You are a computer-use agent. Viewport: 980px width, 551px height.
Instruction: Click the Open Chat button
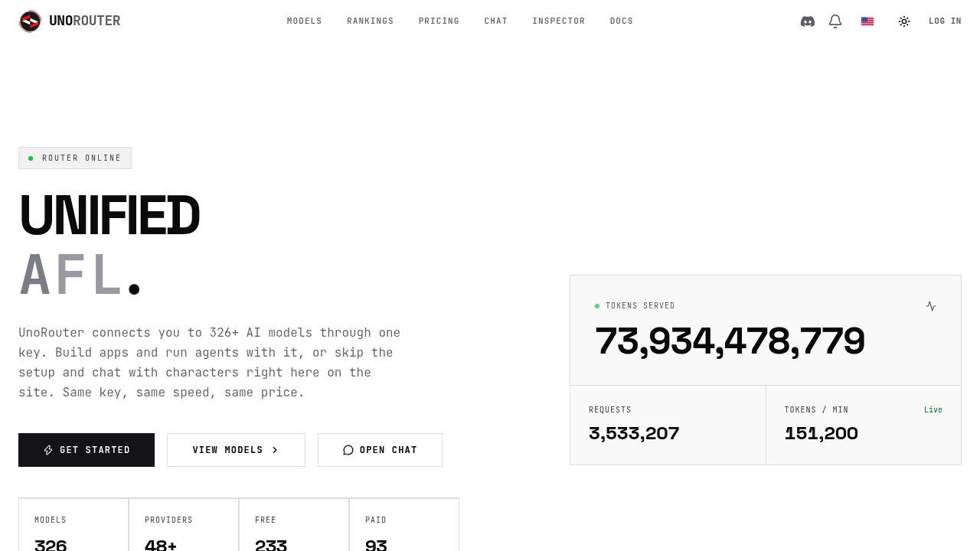[380, 450]
